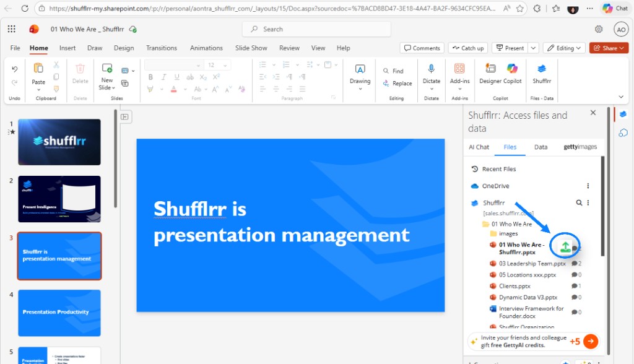Click the green upload icon beside the pptx file
Image resolution: width=634 pixels, height=364 pixels.
565,246
